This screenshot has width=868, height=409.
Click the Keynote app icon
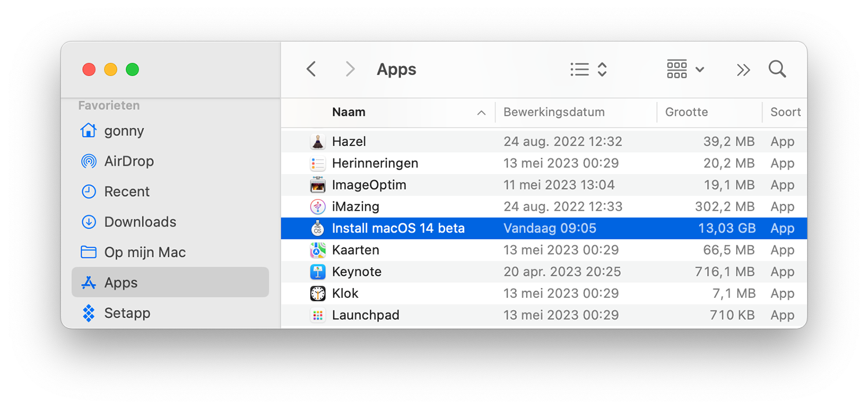coord(318,272)
